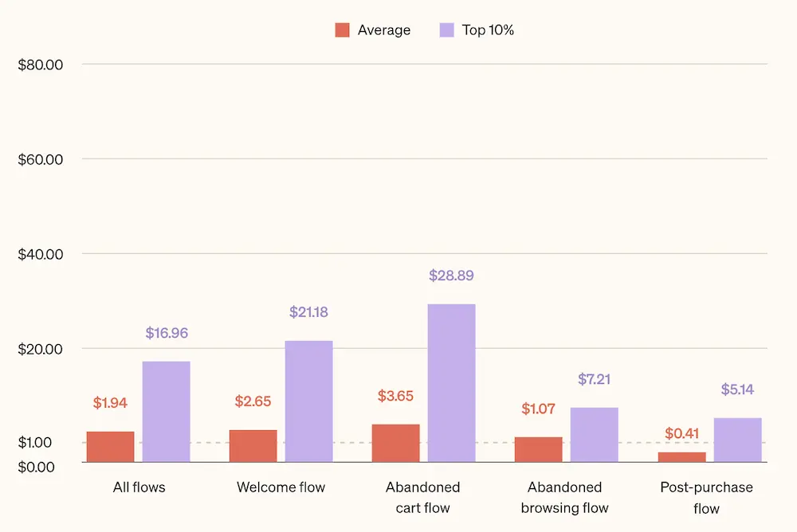Select the Abandoned cart flow Average bar

pyautogui.click(x=395, y=443)
